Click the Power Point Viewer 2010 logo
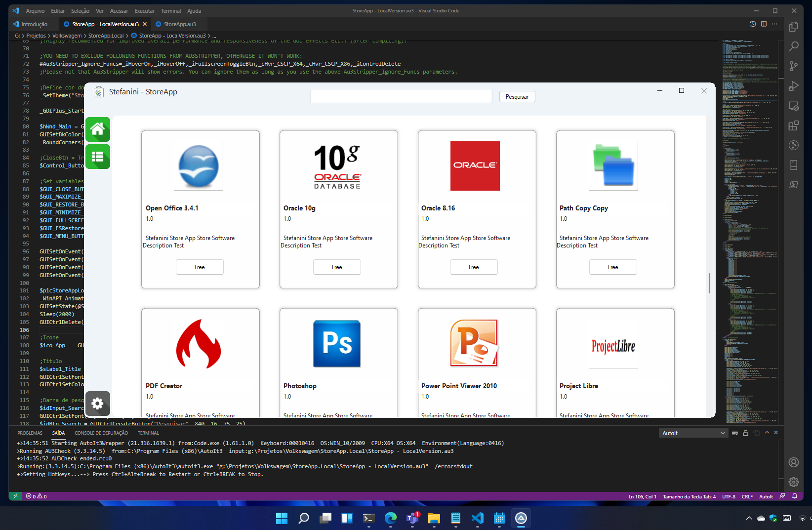 (x=475, y=344)
